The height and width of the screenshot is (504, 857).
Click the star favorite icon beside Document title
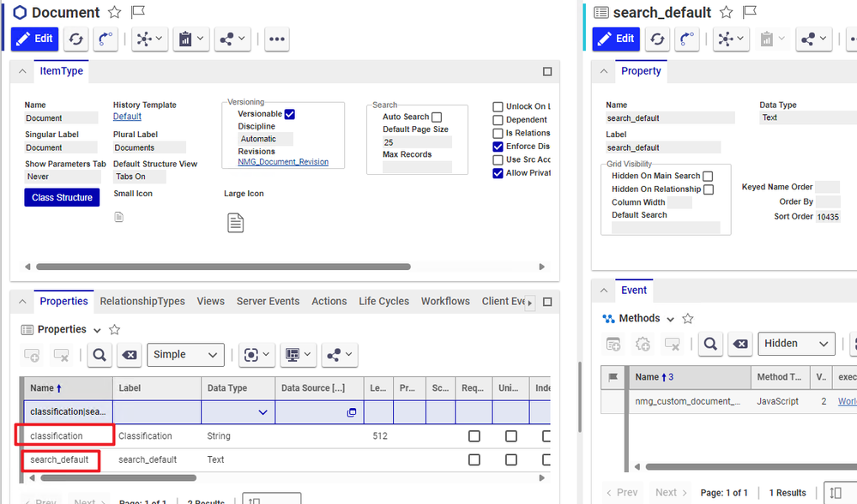[115, 13]
